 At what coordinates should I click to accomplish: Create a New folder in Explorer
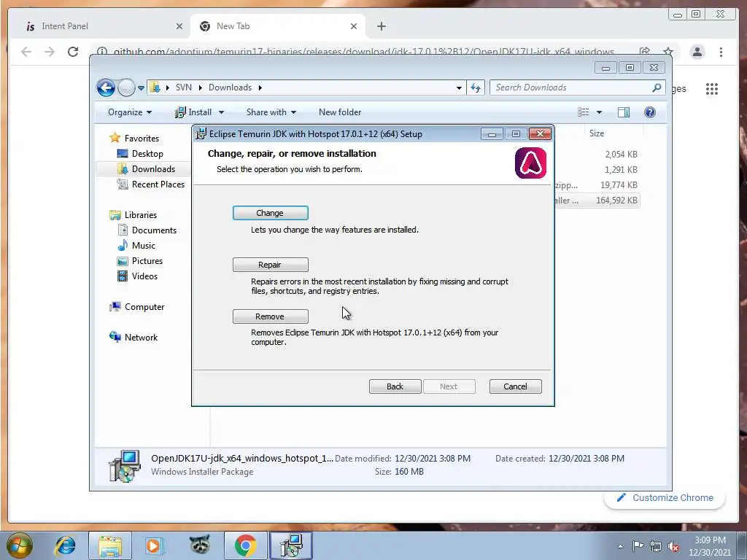point(340,112)
